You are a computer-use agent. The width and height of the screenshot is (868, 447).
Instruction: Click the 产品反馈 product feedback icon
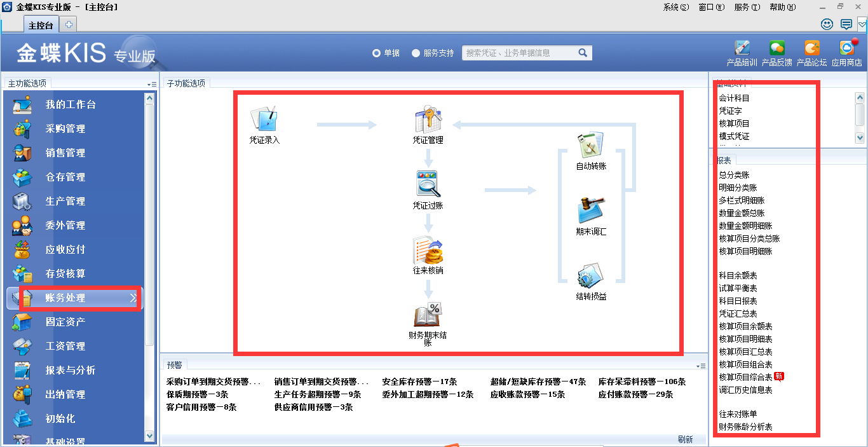(x=776, y=49)
